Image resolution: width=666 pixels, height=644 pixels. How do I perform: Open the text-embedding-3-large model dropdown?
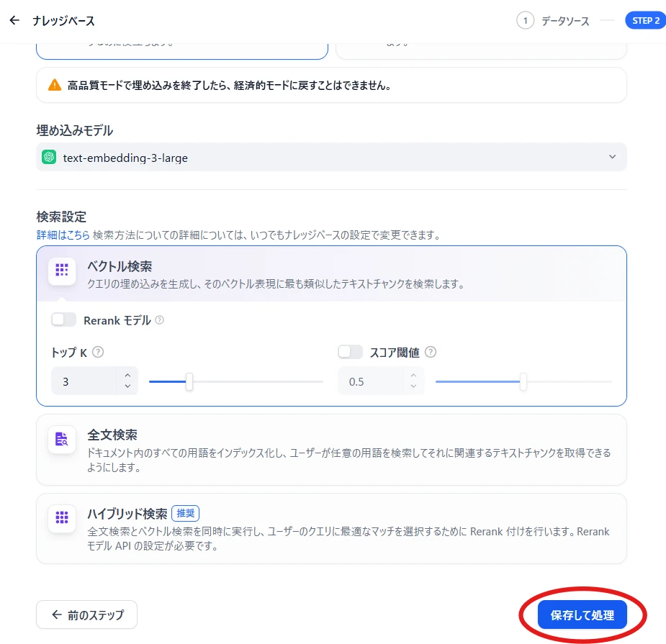(x=331, y=157)
